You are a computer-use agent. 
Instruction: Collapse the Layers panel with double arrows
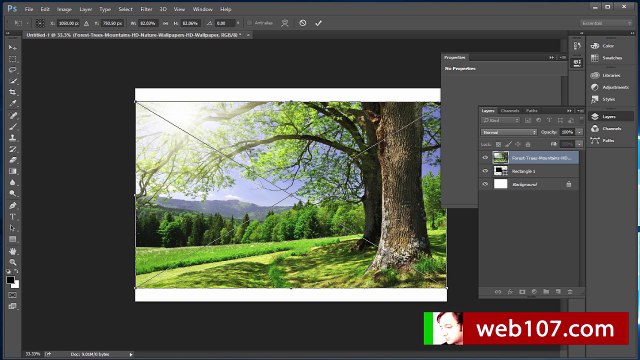(x=569, y=111)
